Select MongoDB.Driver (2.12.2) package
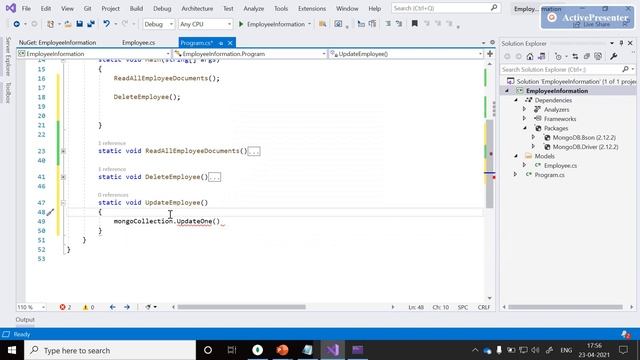The height and width of the screenshot is (360, 640). (585, 147)
